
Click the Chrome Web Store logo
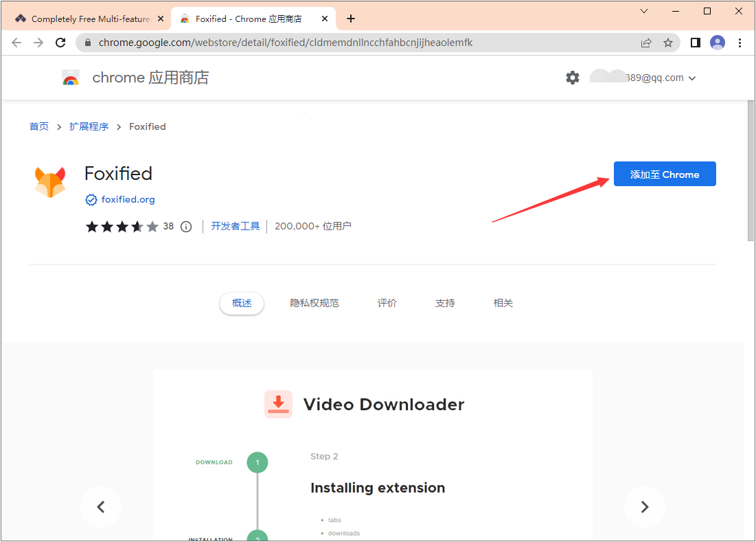(71, 78)
